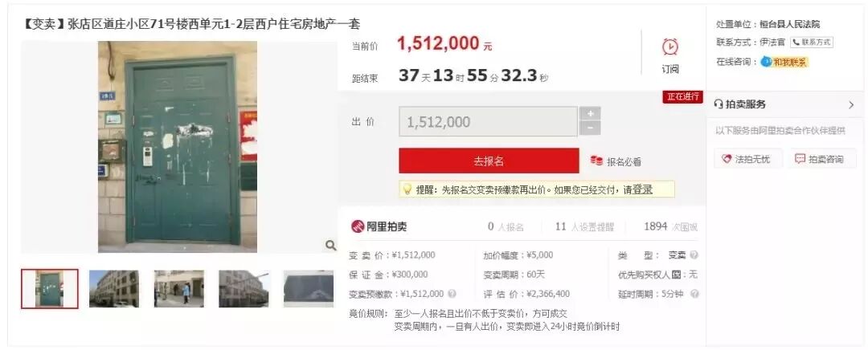The height and width of the screenshot is (350, 868).
Task: Click the 联系方式 phone button
Action: (811, 43)
